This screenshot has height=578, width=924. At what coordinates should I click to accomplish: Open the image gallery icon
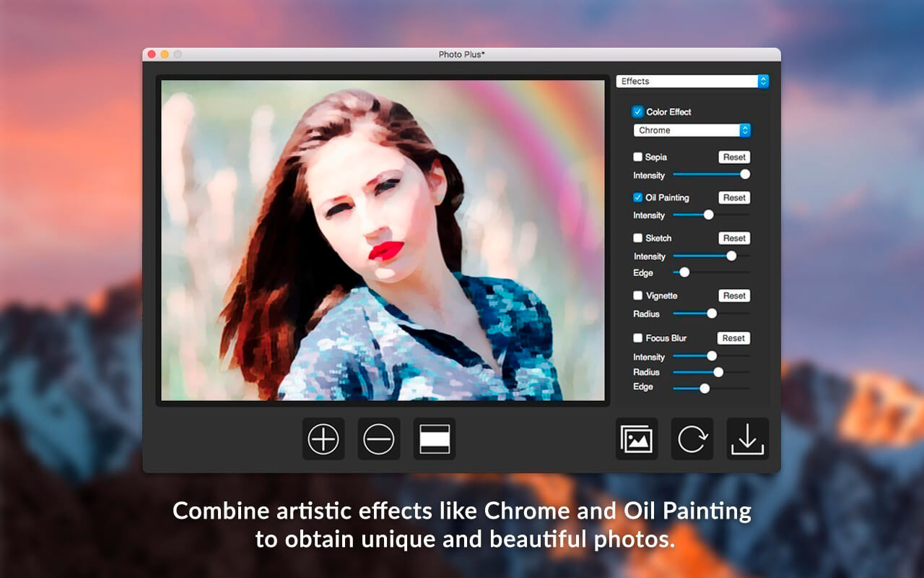pos(637,439)
